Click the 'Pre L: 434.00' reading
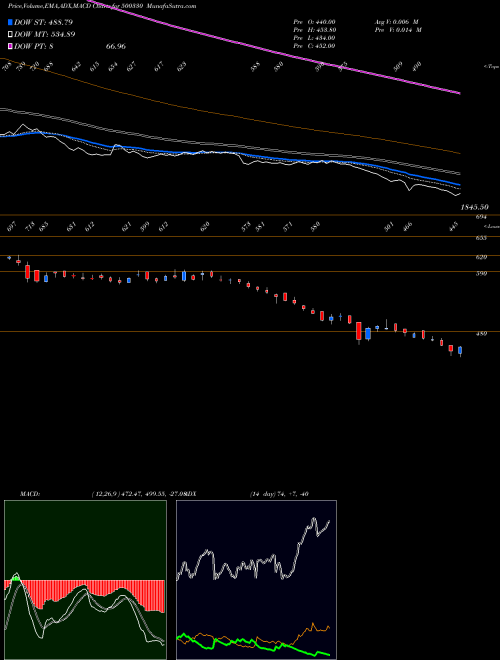This screenshot has width=500, height=660. [x=314, y=38]
